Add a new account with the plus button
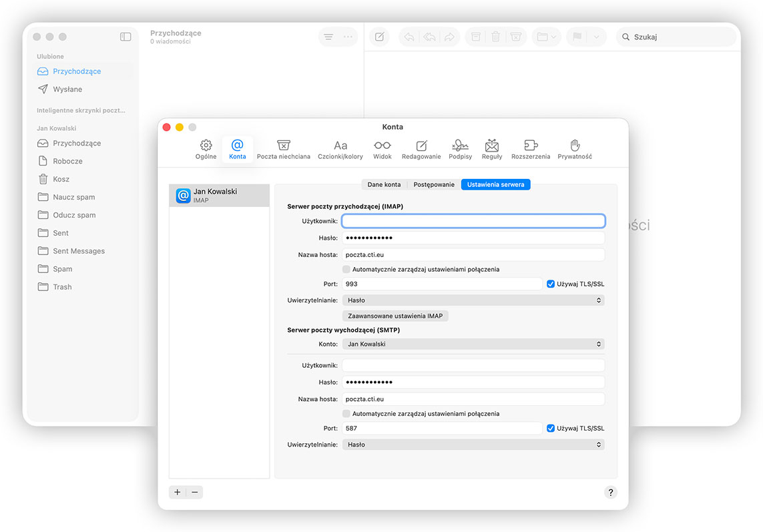This screenshot has height=532, width=763. pos(177,492)
